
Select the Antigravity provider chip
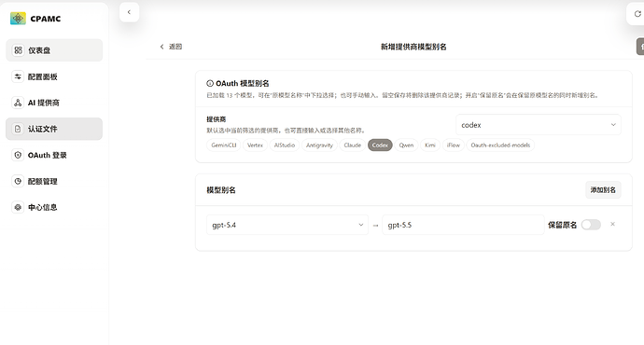(319, 145)
